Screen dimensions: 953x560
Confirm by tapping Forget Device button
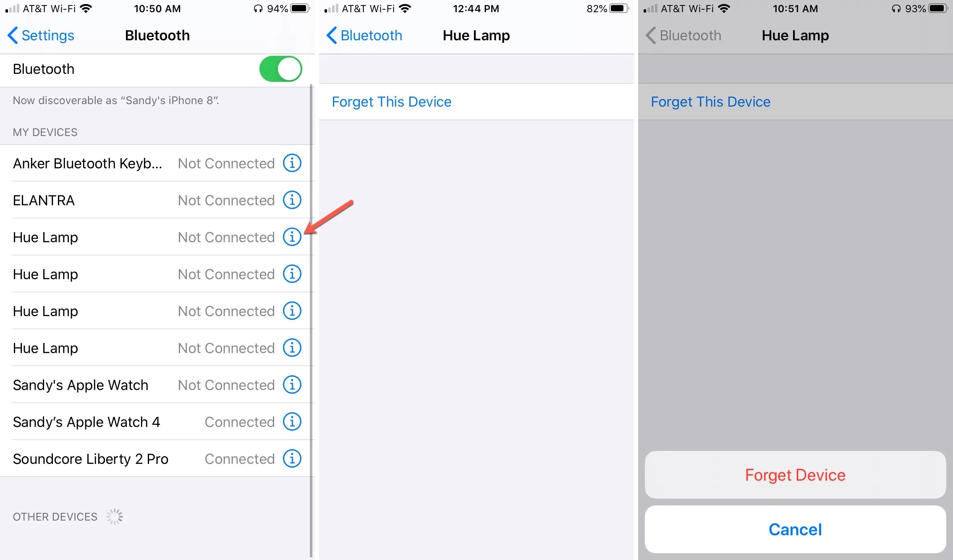pyautogui.click(x=796, y=475)
